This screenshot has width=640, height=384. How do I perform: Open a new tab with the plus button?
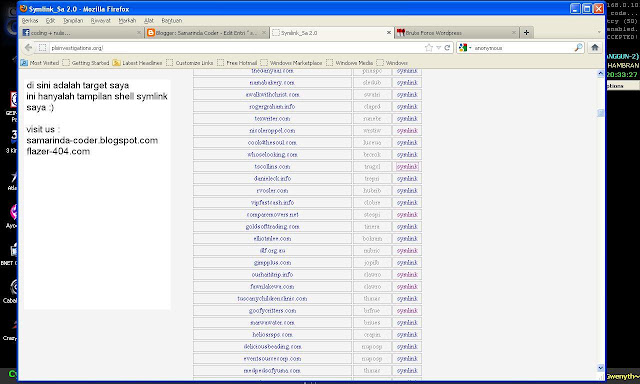click(527, 33)
